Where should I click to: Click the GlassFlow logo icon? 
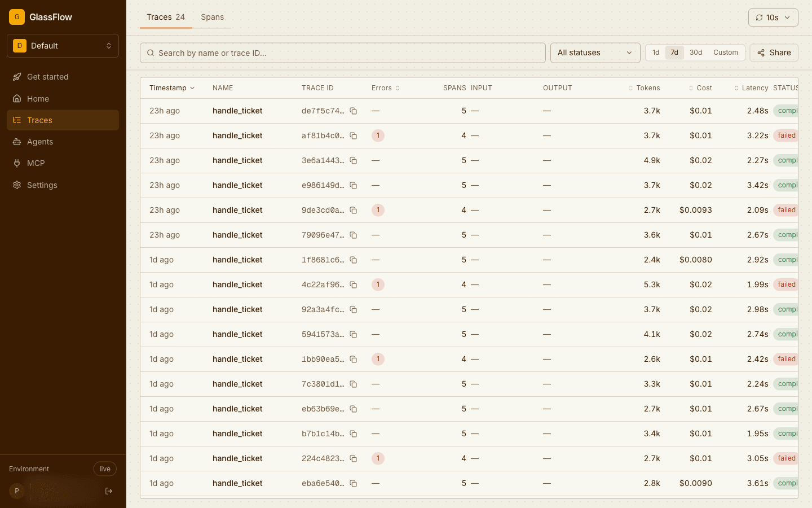pos(17,17)
